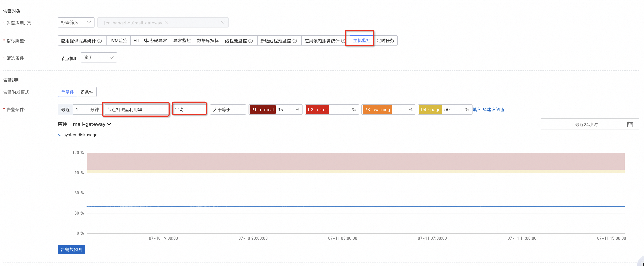Click the yellow P4 : page label
This screenshot has width=644, height=266.
coord(431,109)
